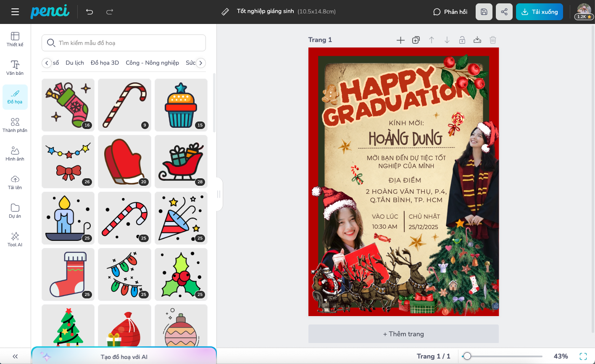Open the Văn bản text tab
595x364 pixels.
(15, 68)
